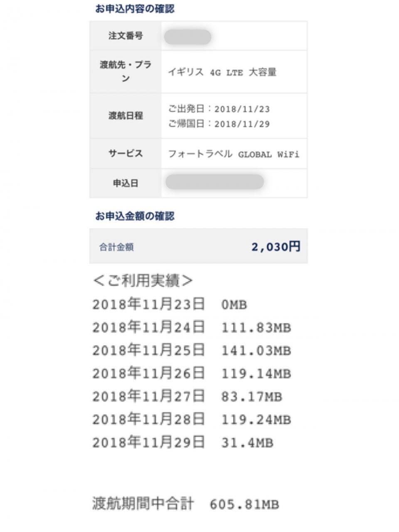Image resolution: width=399 pixels, height=532 pixels.
Task: Select the サービス label cell
Action: pyautogui.click(x=126, y=153)
